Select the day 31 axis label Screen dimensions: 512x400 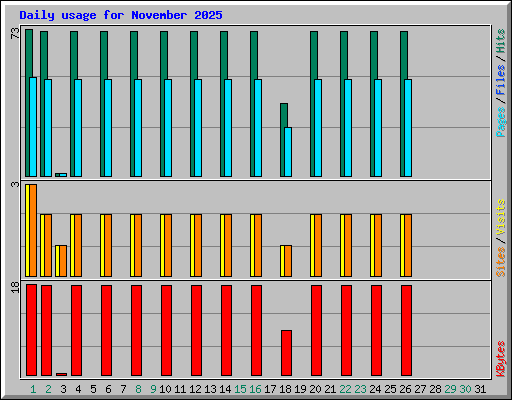[x=480, y=389]
